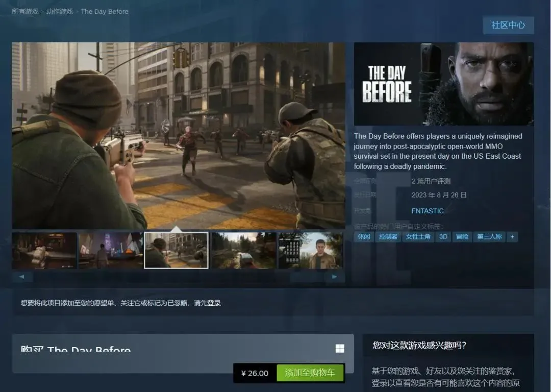551x392 pixels.
Task: Click The Day Before header capsule image
Action: (444, 84)
